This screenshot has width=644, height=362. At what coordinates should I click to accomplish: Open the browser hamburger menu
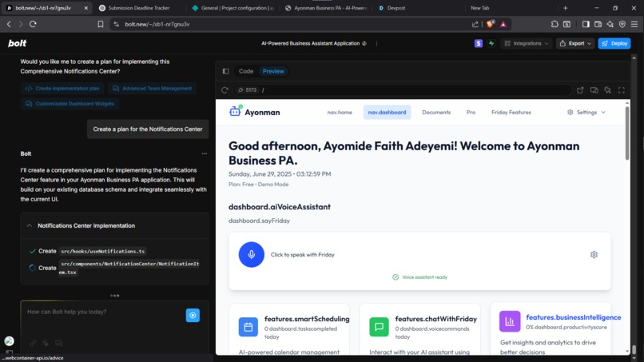point(634,24)
